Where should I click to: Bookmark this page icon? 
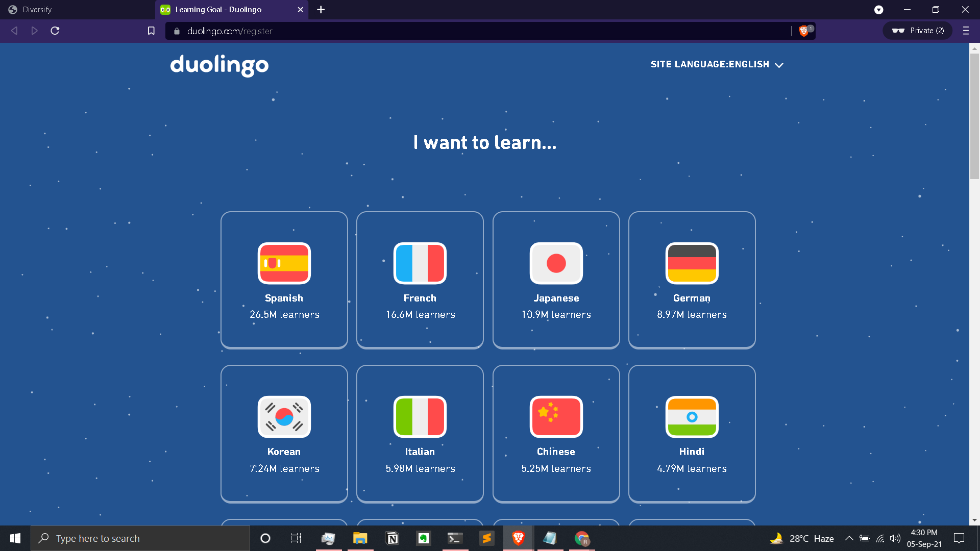click(x=151, y=31)
